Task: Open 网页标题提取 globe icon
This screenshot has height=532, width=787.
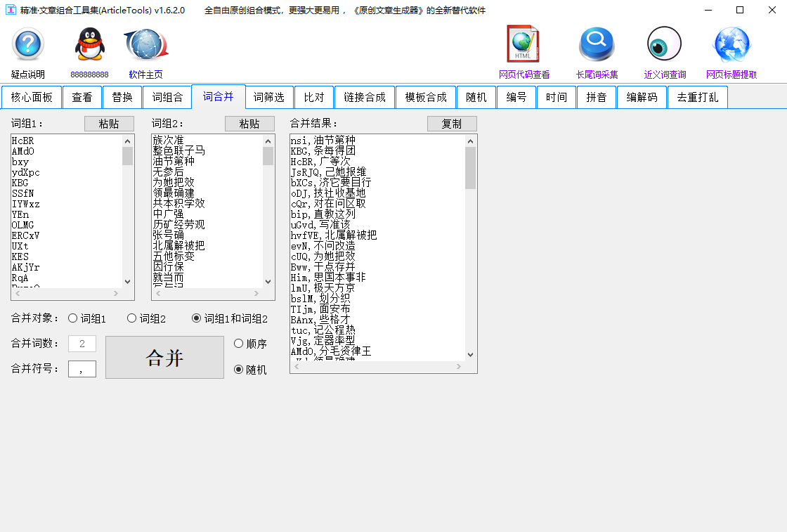Action: 731,43
